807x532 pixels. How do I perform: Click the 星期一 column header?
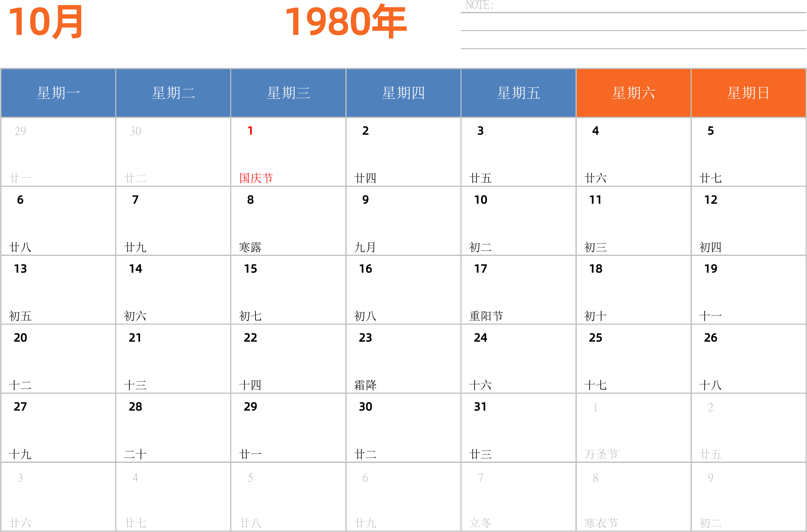[x=58, y=93]
